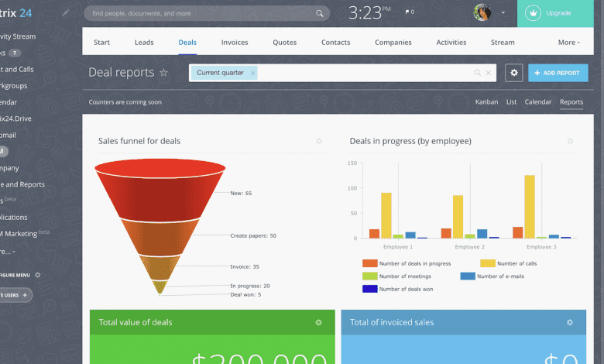Viewport: 604px width, 364px height.
Task: Clear the filter field with the X icon
Action: coord(488,73)
